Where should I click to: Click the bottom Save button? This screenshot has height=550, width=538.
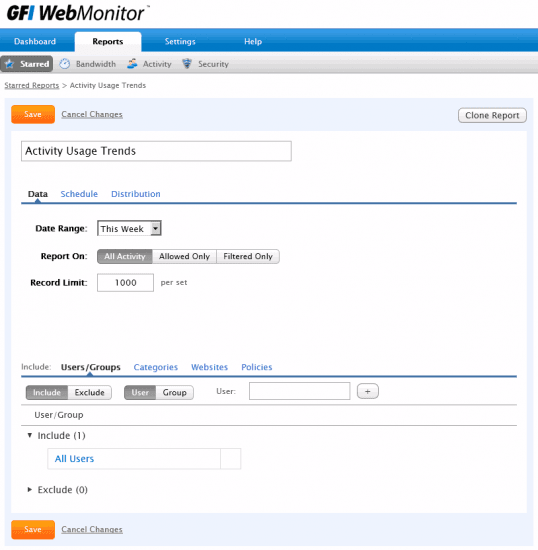33,529
